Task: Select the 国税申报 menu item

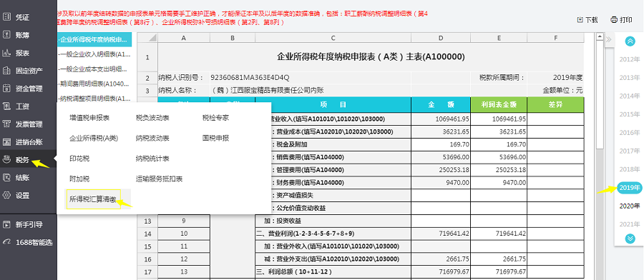Action: pyautogui.click(x=215, y=138)
